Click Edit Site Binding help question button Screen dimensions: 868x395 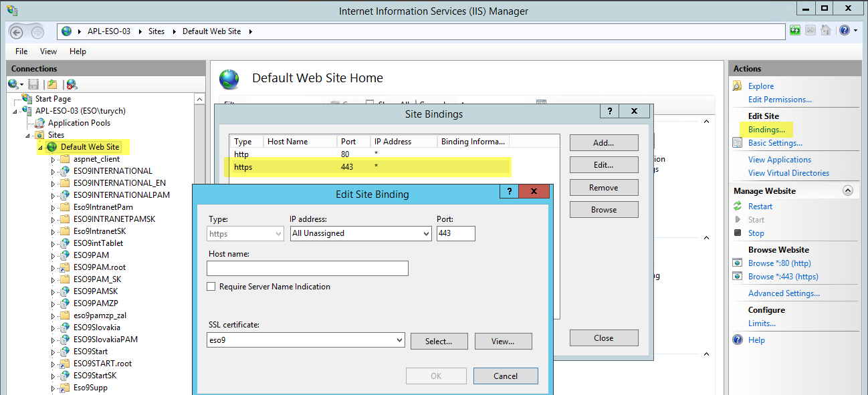point(509,192)
